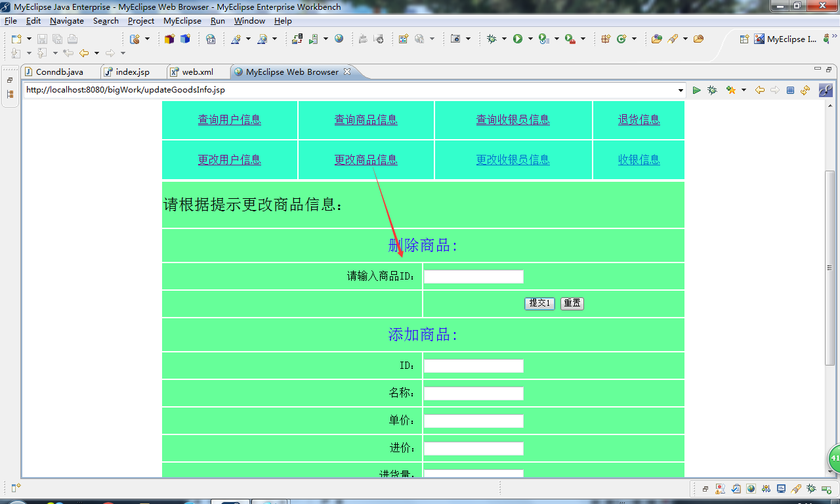Switch to the Conndb.java editor tab

[x=60, y=72]
